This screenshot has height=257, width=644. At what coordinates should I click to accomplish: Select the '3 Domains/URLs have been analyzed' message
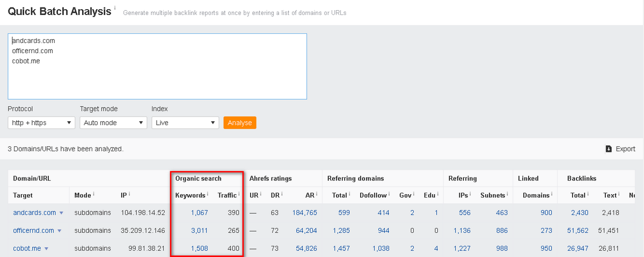coord(65,149)
